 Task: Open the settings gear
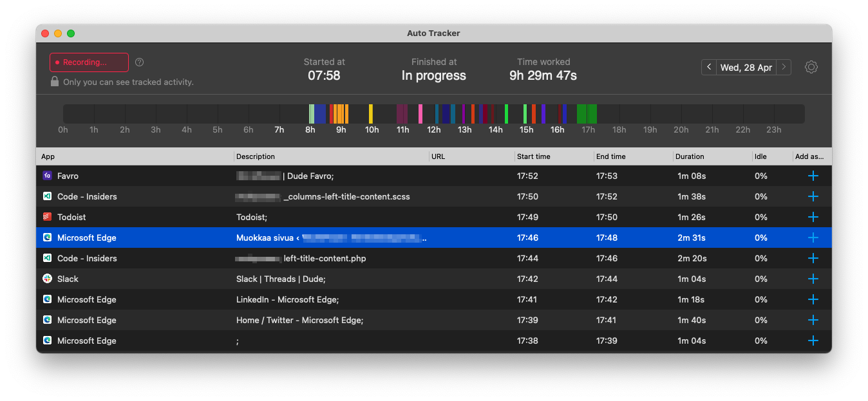(x=811, y=67)
